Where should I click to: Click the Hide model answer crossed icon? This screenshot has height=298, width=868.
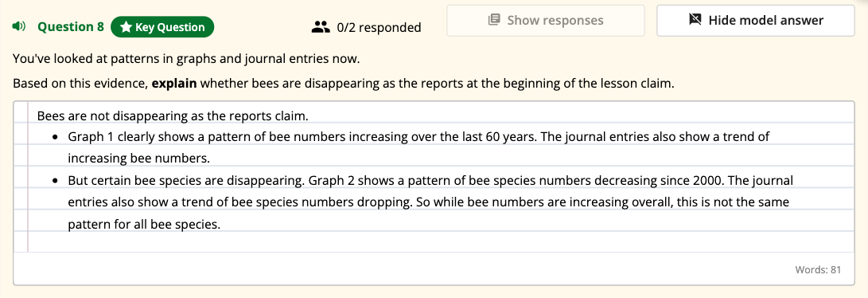point(695,21)
